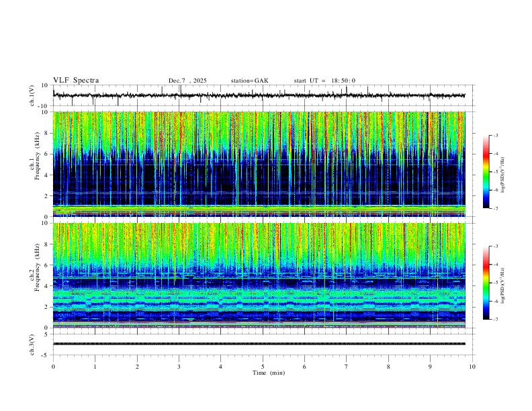Image resolution: width=532 pixels, height=411 pixels.
Task: Click the "-7" tick on ch.2 colorbar
Action: click(495, 320)
